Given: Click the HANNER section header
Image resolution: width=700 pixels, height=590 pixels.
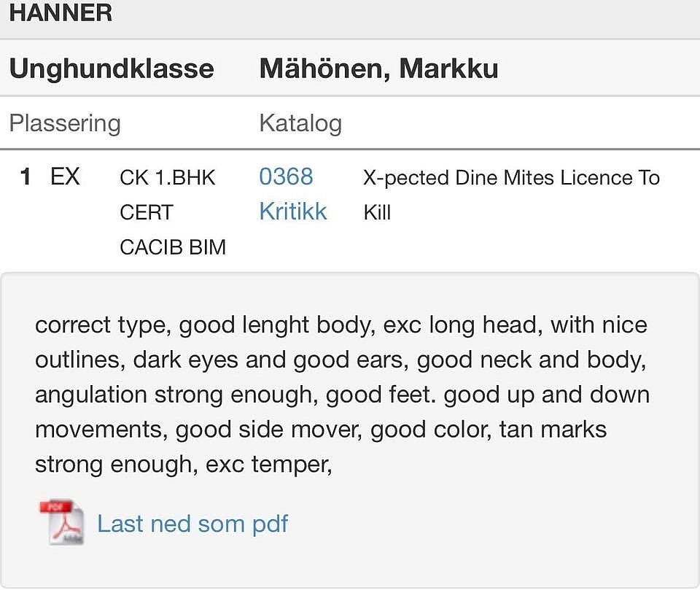Looking at the screenshot, I should coord(61,12).
